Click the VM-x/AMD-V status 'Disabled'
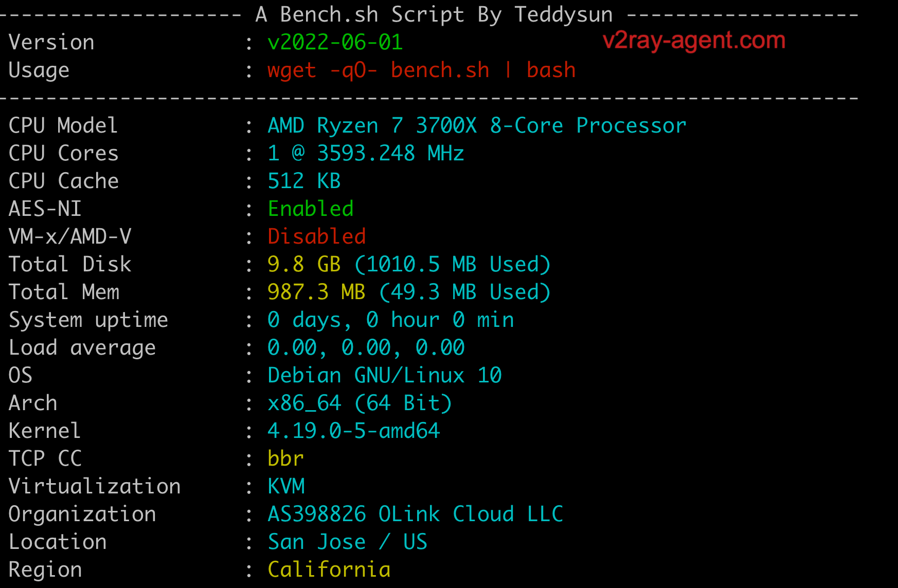This screenshot has height=588, width=898. (317, 236)
